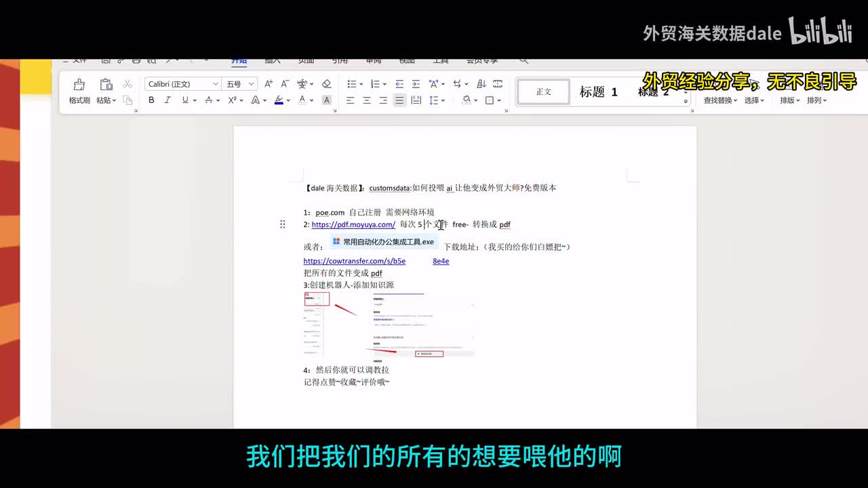The image size is (868, 488).
Task: Toggle italic formatting
Action: pyautogui.click(x=167, y=100)
